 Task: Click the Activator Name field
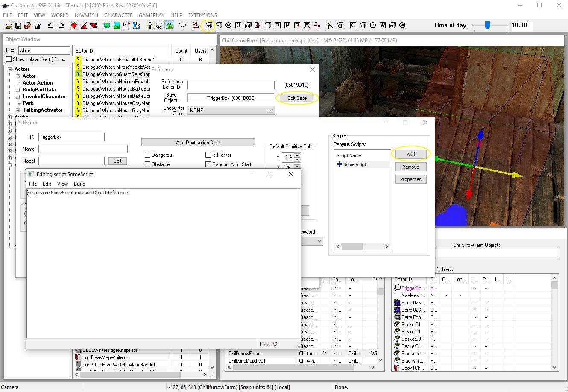click(x=83, y=149)
